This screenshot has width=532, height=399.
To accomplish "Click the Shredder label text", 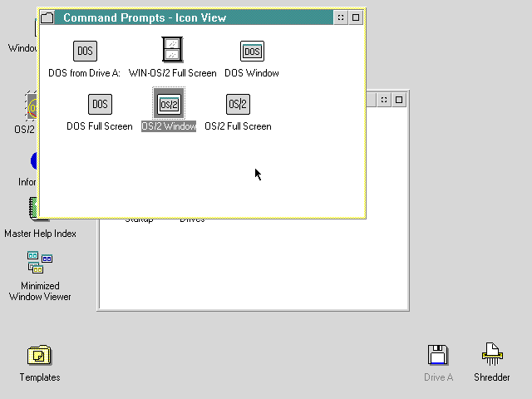I will tap(491, 377).
